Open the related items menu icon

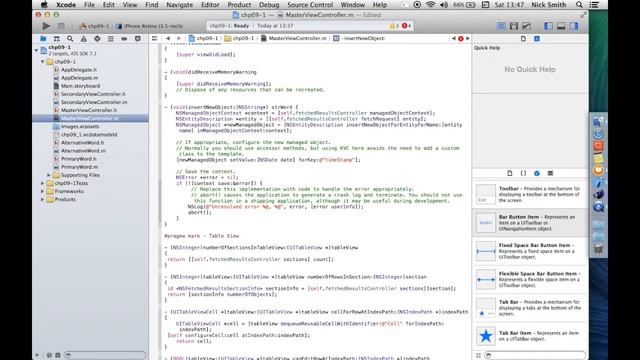pyautogui.click(x=154, y=38)
